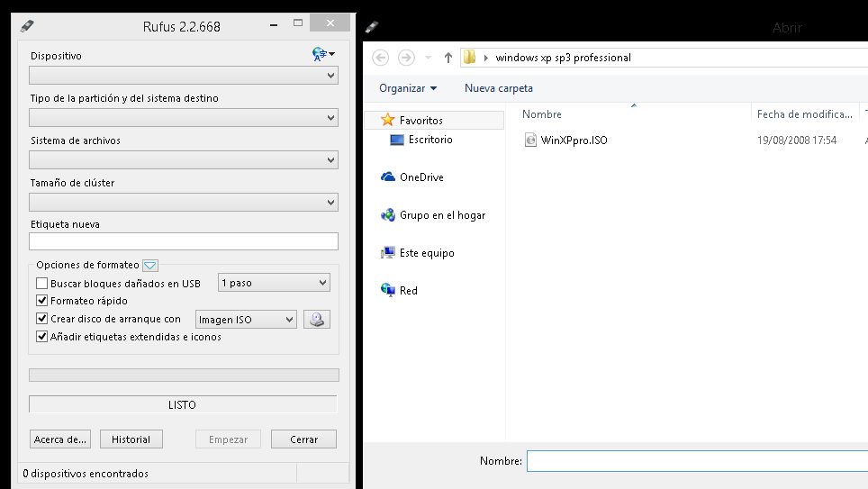Minimize the Rufus window

(274, 25)
